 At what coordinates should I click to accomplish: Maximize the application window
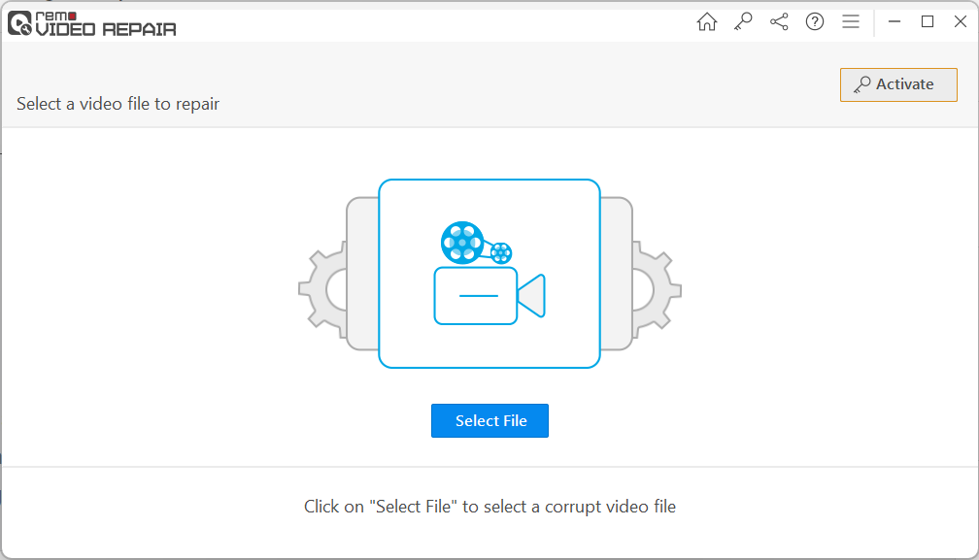click(928, 20)
